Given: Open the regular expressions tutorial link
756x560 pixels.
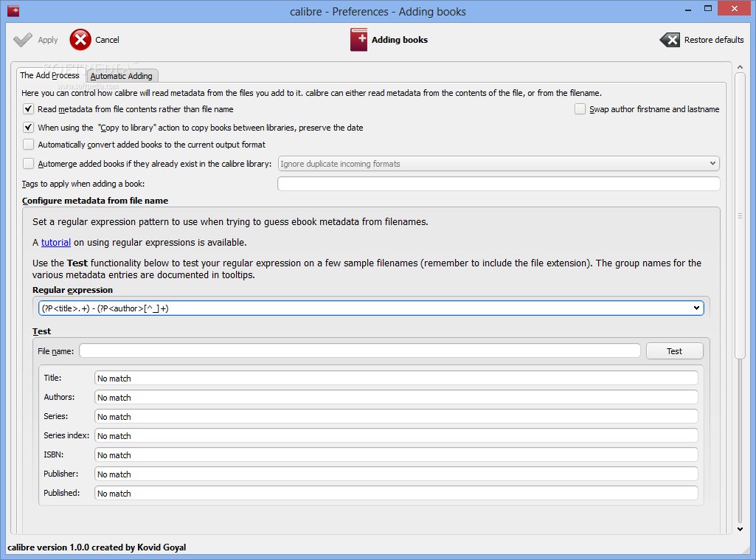Looking at the screenshot, I should [56, 242].
